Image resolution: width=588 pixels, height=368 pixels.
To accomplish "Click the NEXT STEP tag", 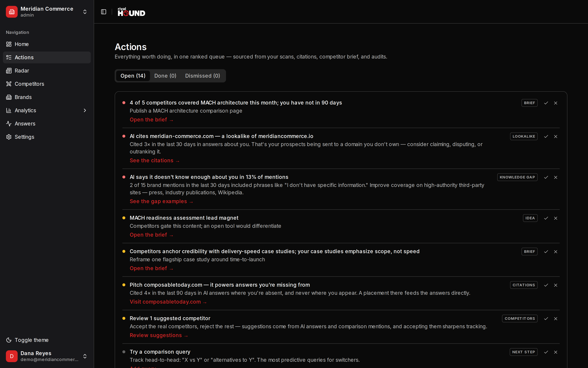I will click(x=524, y=352).
